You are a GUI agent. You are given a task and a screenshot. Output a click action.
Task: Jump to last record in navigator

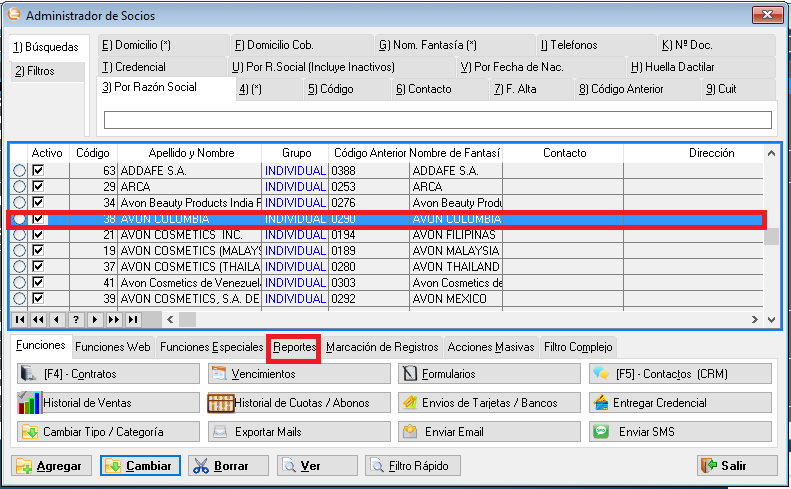[x=132, y=320]
